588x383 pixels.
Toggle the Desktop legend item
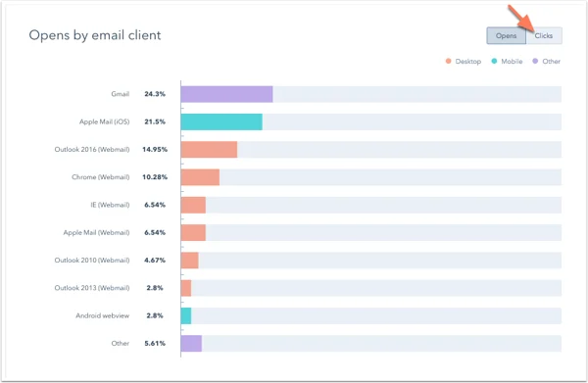pyautogui.click(x=464, y=61)
